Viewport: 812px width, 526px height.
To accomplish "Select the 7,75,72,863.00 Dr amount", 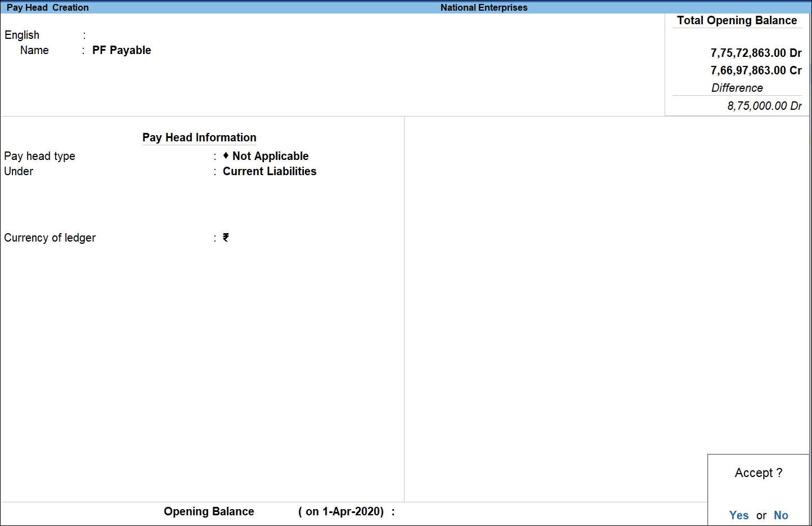I will click(x=756, y=52).
